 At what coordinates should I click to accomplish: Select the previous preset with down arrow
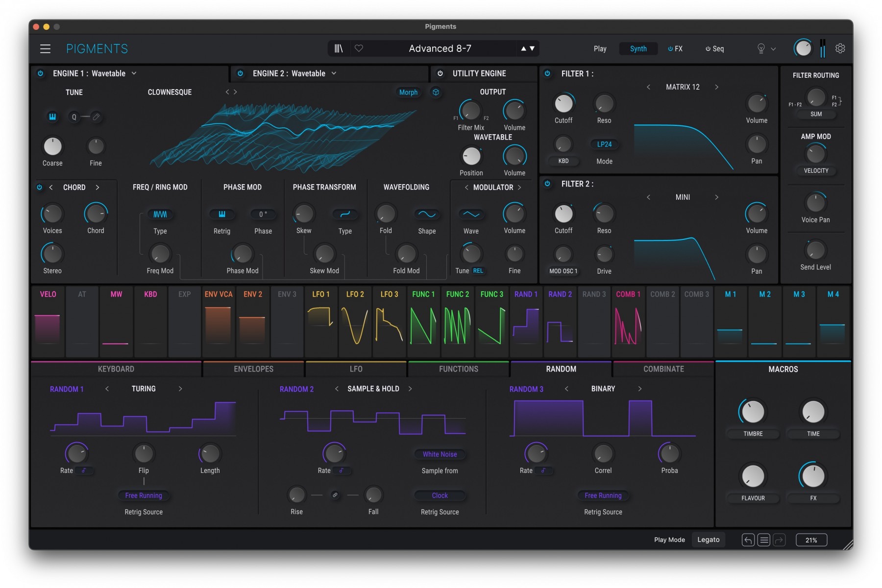(x=532, y=48)
